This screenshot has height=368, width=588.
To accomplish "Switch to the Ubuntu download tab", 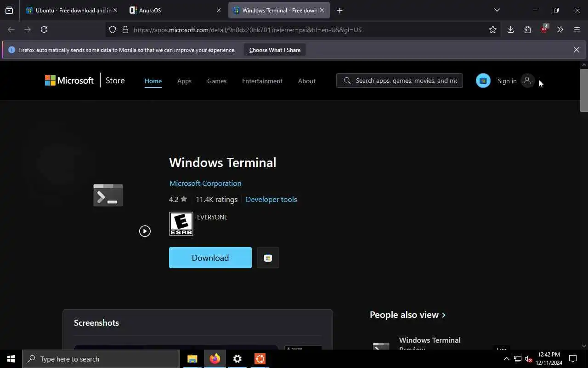I will point(69,10).
